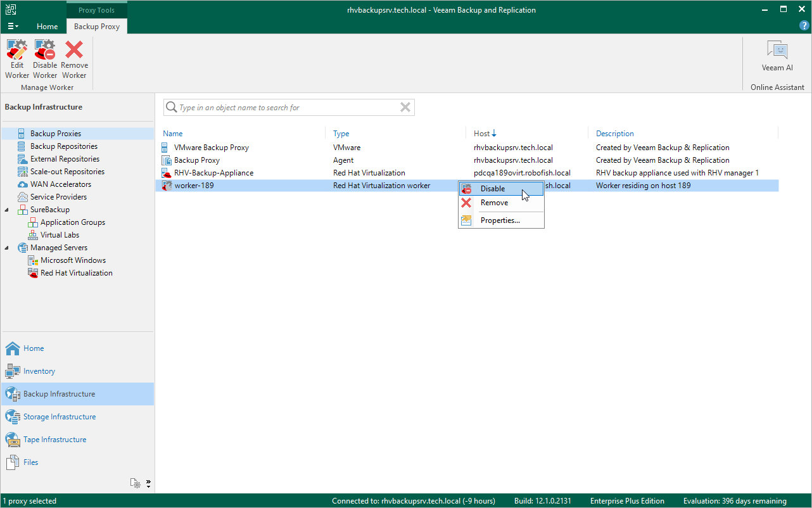Image resolution: width=812 pixels, height=508 pixels.
Task: Select the RHV-Backup-Appliance row
Action: [467, 173]
